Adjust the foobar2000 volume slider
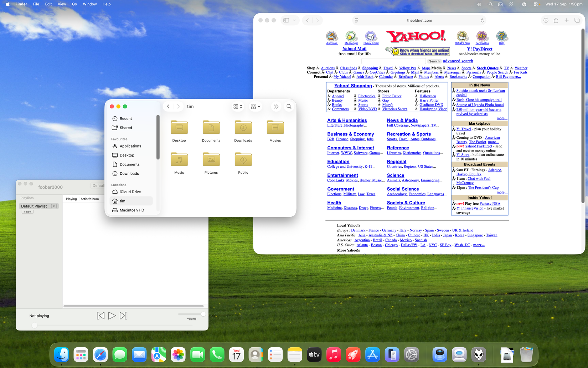The width and height of the screenshot is (588, 368). [192, 314]
